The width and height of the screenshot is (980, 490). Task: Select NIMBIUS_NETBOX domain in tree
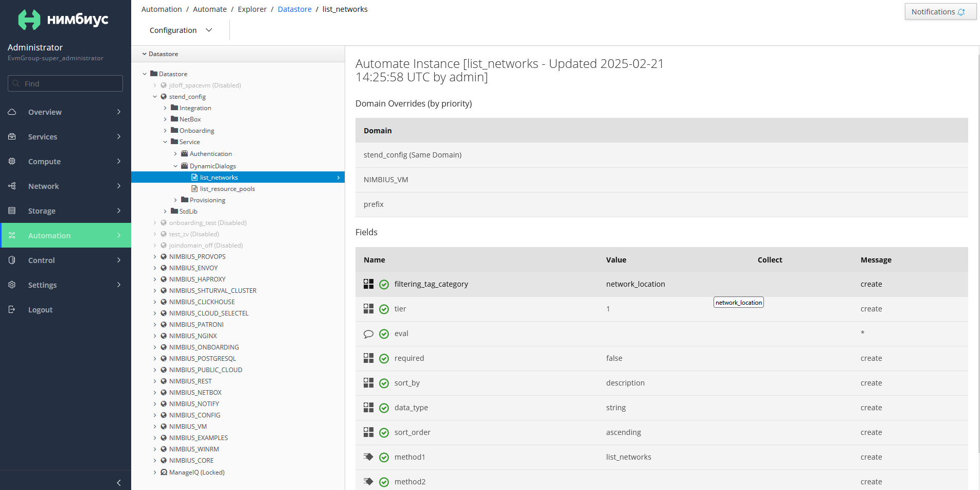pyautogui.click(x=195, y=392)
